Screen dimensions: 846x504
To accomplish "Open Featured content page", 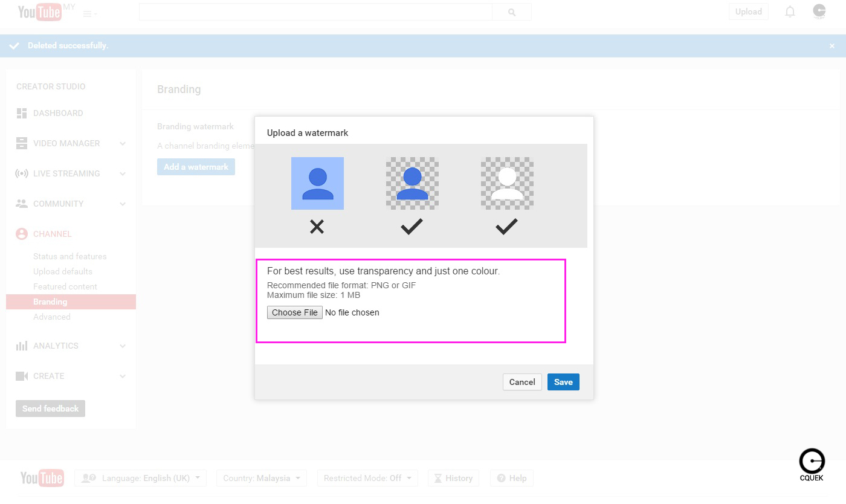I will coord(65,286).
